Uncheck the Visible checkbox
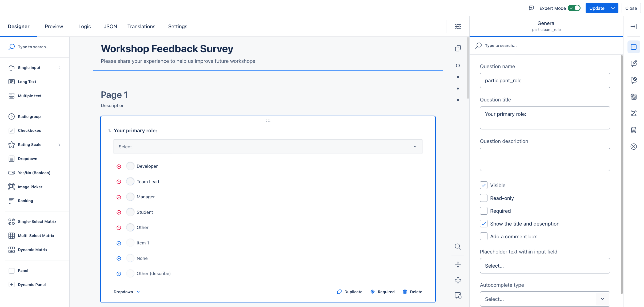 pyautogui.click(x=483, y=185)
